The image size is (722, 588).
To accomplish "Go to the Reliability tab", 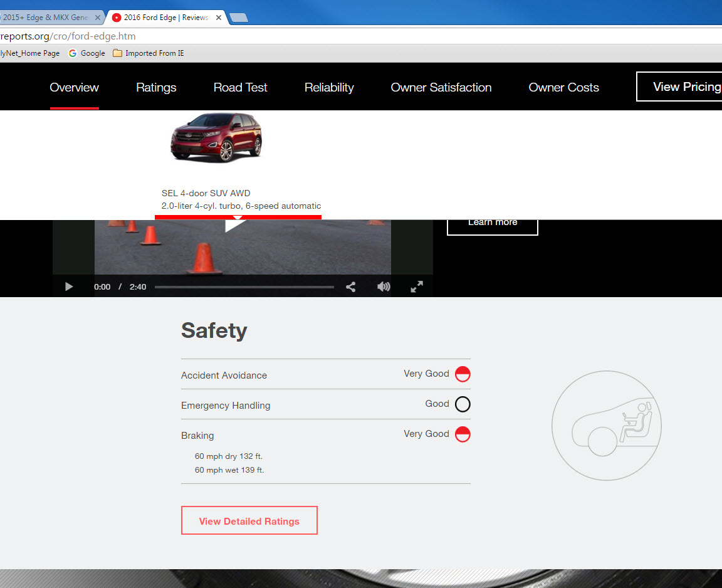I will click(329, 88).
